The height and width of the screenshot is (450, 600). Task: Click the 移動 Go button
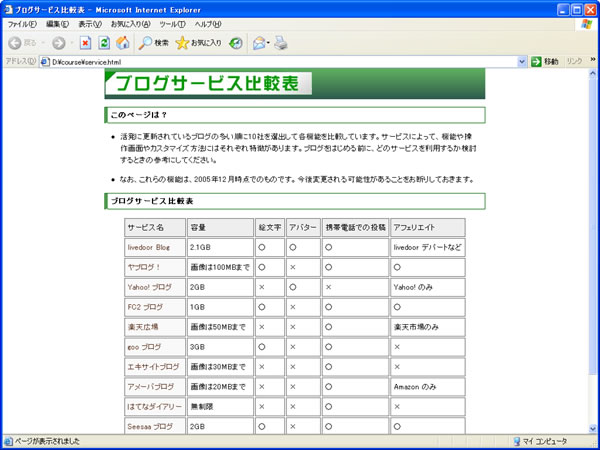(x=545, y=62)
